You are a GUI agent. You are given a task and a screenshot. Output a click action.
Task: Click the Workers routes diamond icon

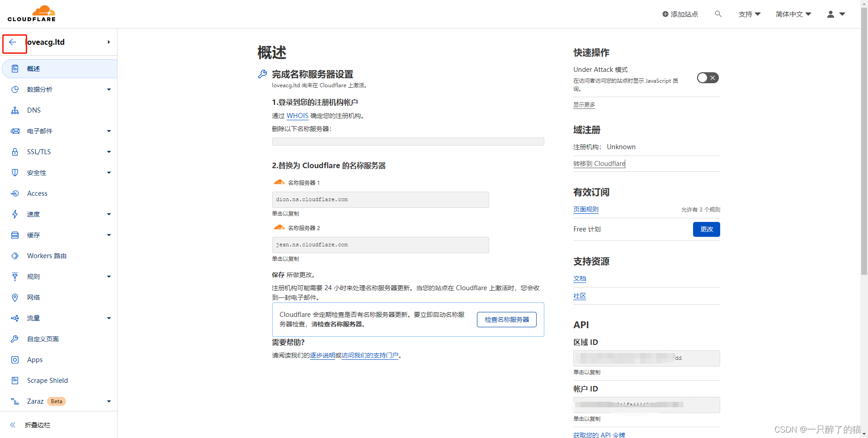point(15,256)
